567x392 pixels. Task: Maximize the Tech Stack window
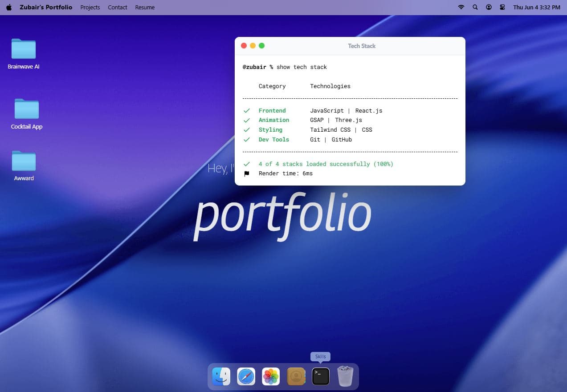click(x=261, y=45)
